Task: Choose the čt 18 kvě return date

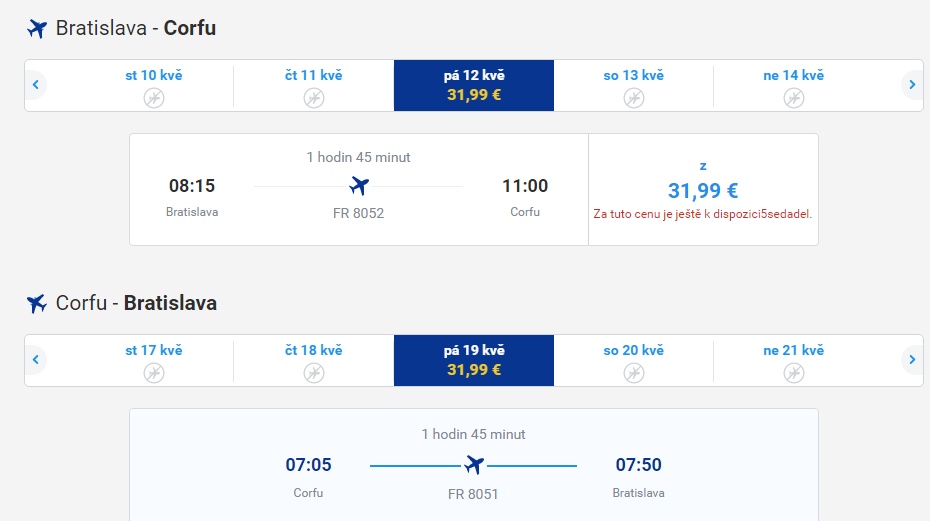Action: [x=314, y=360]
